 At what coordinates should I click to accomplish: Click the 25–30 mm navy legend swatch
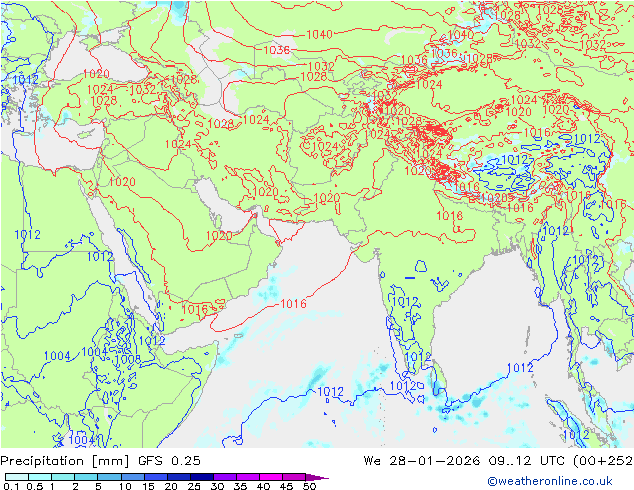tap(201, 477)
